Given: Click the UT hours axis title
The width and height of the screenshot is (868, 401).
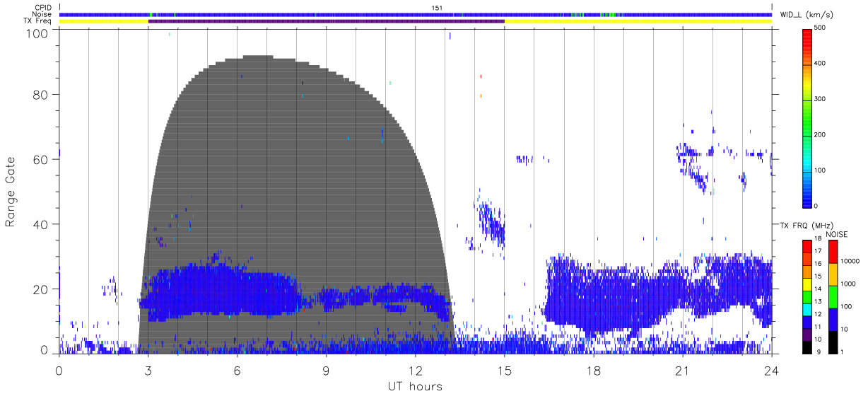Looking at the screenshot, I should 414,386.
